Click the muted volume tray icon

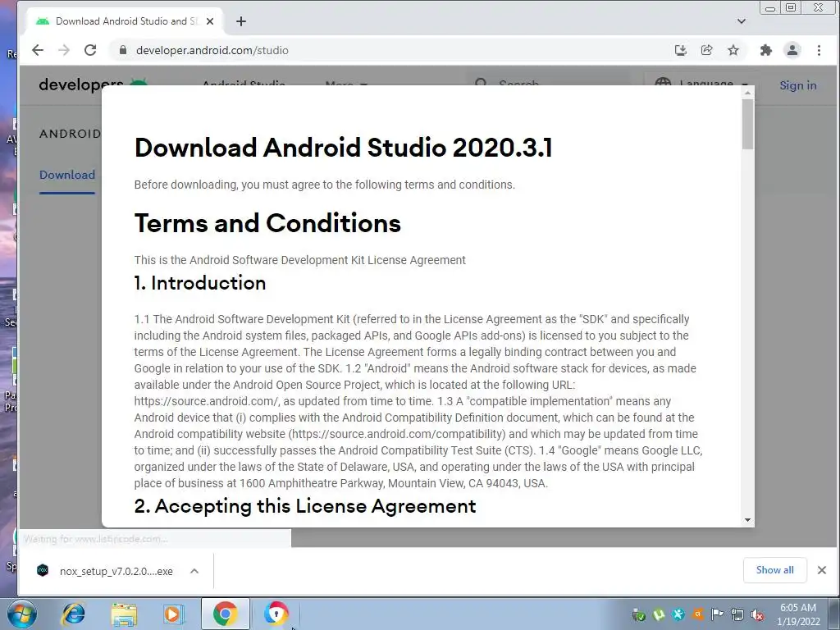click(x=757, y=615)
